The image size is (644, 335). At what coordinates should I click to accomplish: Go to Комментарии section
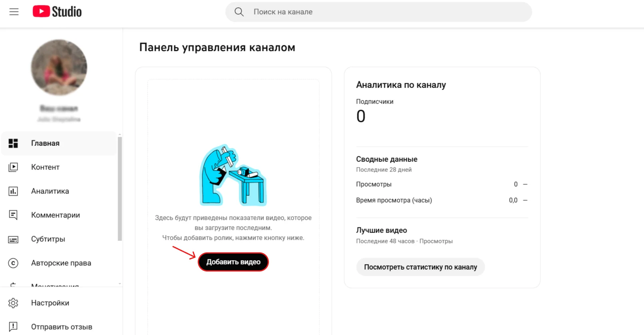56,215
